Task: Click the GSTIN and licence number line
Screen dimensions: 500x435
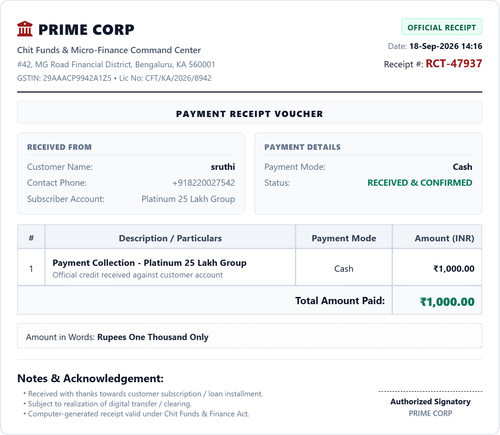Action: 114,78
